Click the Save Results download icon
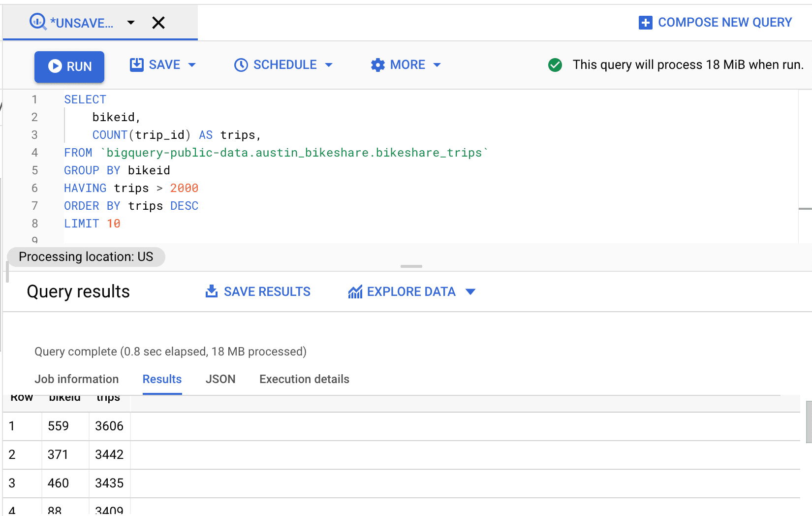Viewport: 812px width, 516px height. coord(212,291)
